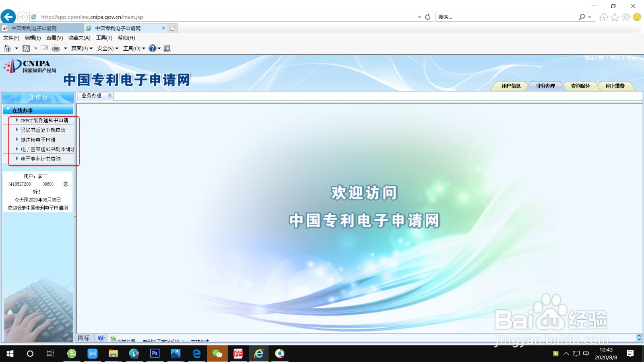Open the 工具(O) dropdown menu
The width and height of the screenshot is (644, 362).
pyautogui.click(x=134, y=48)
